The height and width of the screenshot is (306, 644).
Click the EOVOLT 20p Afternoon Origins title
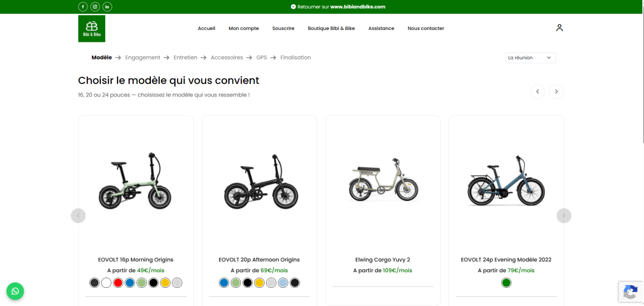(x=259, y=259)
